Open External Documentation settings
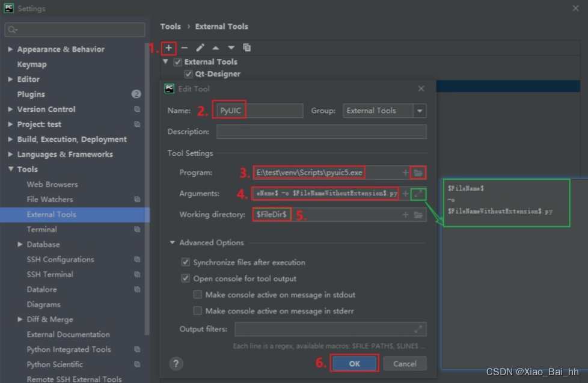Viewport: 588px width, 383px height. click(69, 334)
